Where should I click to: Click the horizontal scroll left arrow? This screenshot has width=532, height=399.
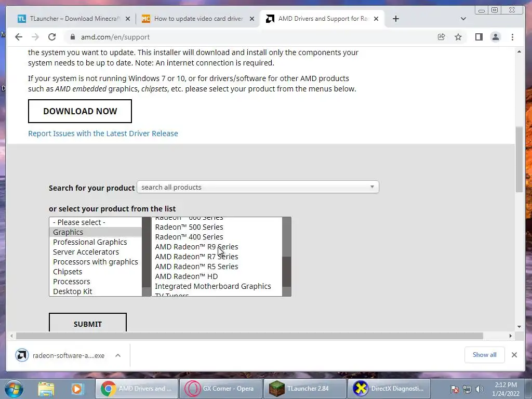[11, 336]
